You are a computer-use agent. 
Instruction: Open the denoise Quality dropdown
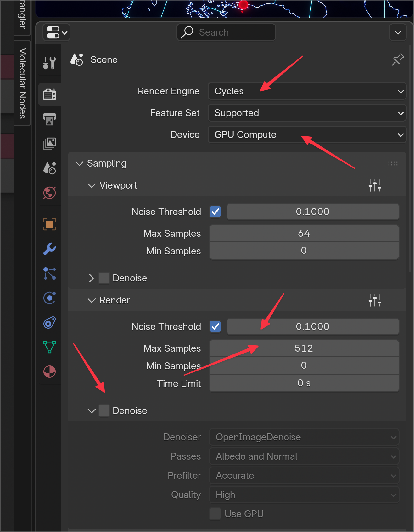click(x=304, y=495)
